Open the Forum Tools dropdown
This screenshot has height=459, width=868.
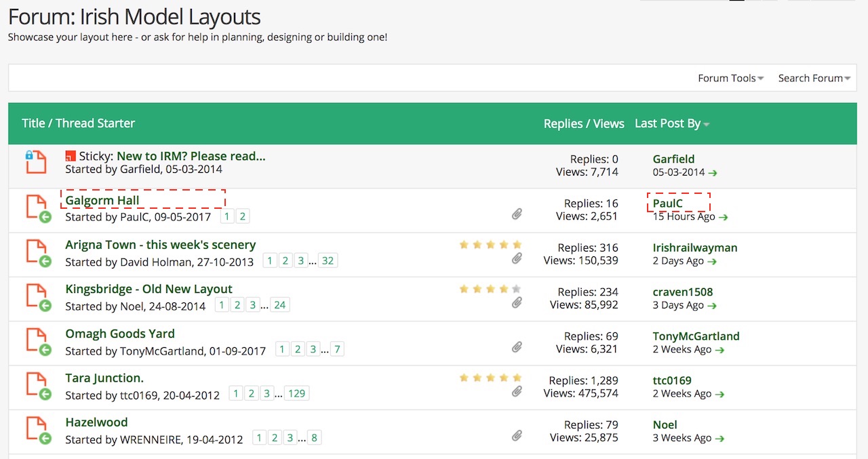[x=730, y=78]
